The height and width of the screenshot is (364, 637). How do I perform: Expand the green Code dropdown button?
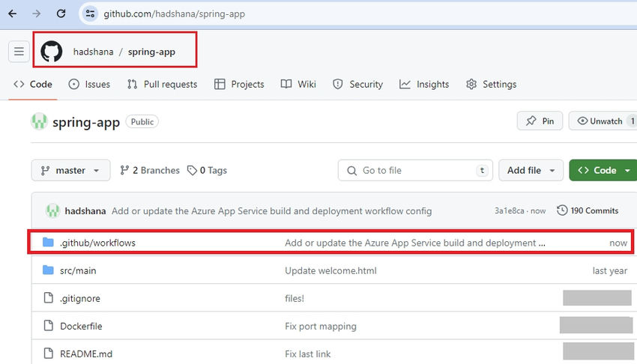pyautogui.click(x=603, y=170)
